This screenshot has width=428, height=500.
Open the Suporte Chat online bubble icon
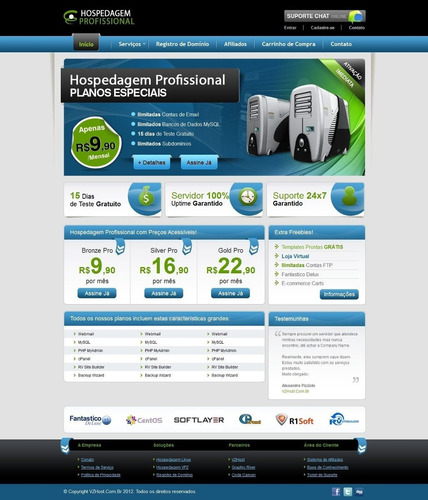click(356, 16)
